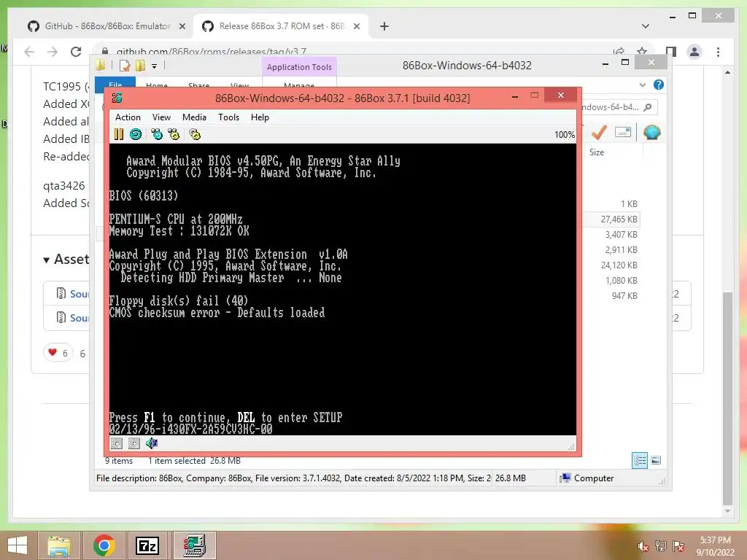Open Customize Quick Access Toolbar dropdown in Explorer

(x=155, y=66)
